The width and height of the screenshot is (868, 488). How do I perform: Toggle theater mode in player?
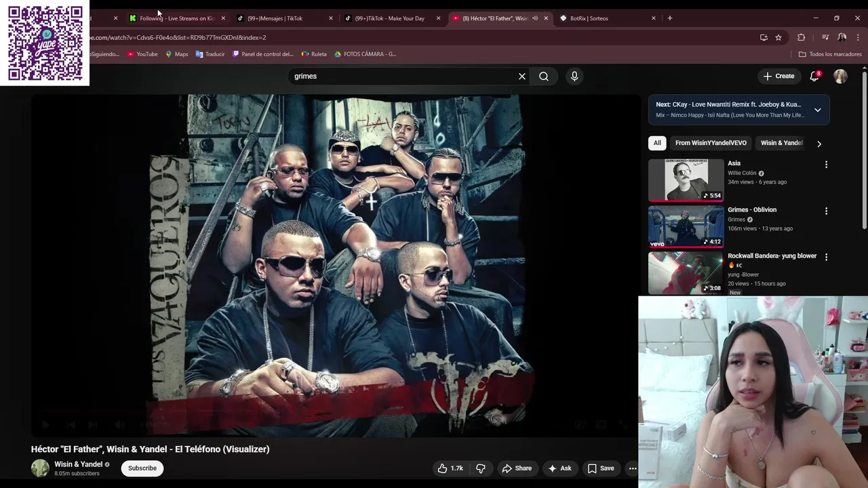[601, 425]
